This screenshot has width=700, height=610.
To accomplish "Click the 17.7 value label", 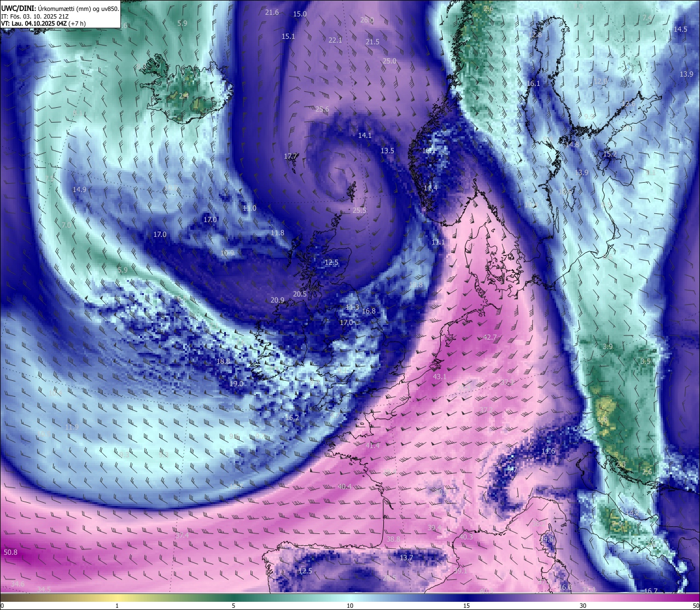I will pos(290,156).
